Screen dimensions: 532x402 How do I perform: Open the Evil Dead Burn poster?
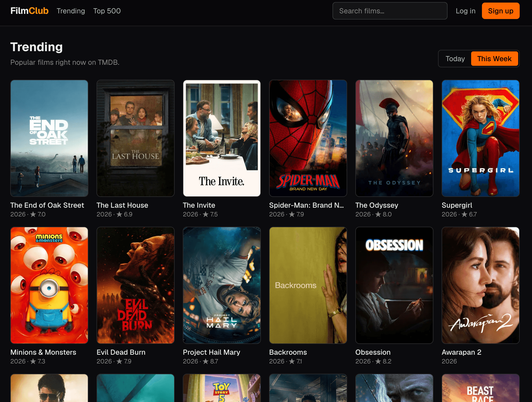pos(136,285)
